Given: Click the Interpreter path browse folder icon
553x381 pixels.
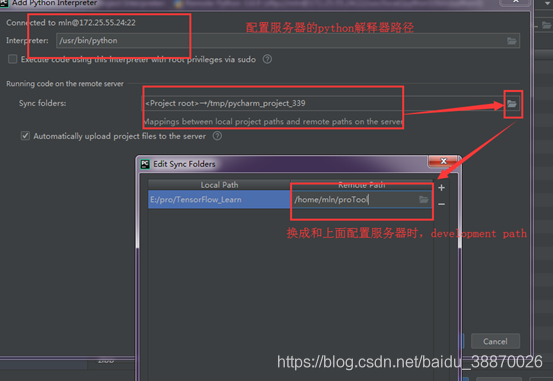Looking at the screenshot, I should (x=512, y=41).
